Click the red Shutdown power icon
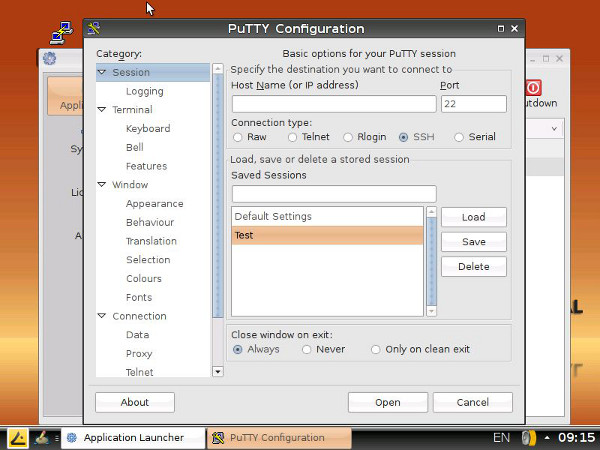600x450 pixels. coord(533,88)
